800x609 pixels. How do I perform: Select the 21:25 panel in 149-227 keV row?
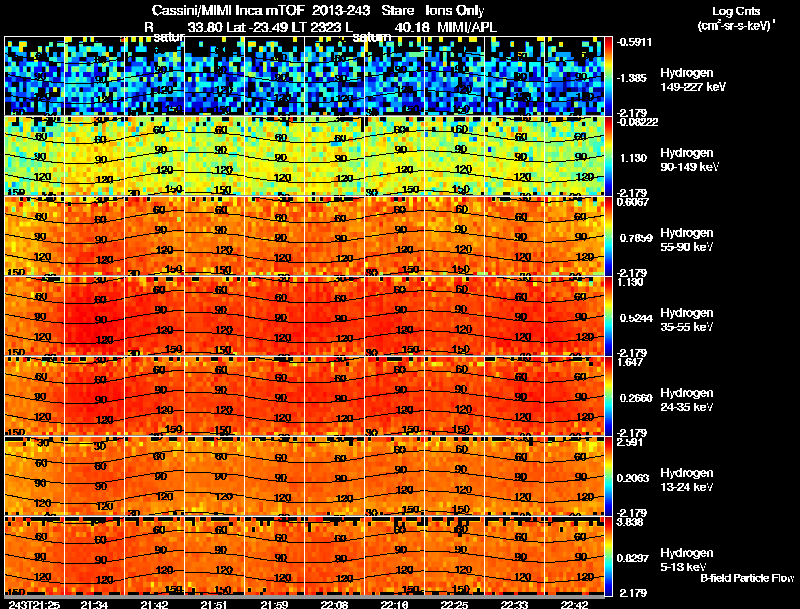click(34, 76)
